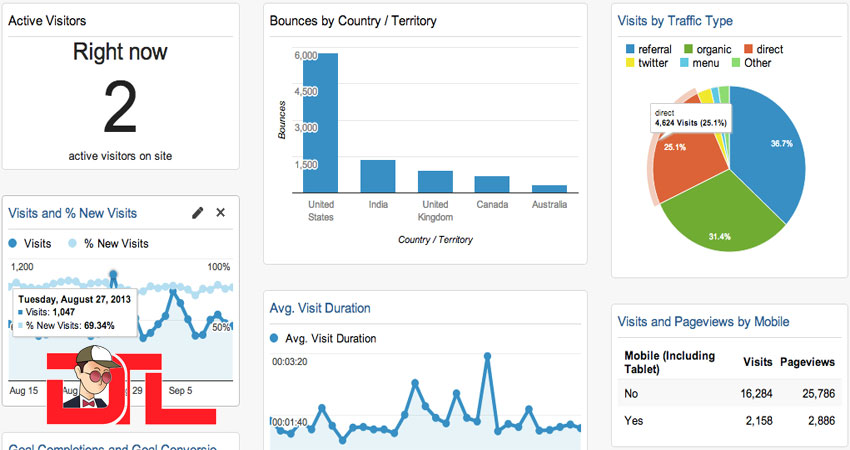Screen dimensions: 850x450
Task: Click the '% New Visits: 69.34%' tooltip line
Action: pyautogui.click(x=66, y=325)
